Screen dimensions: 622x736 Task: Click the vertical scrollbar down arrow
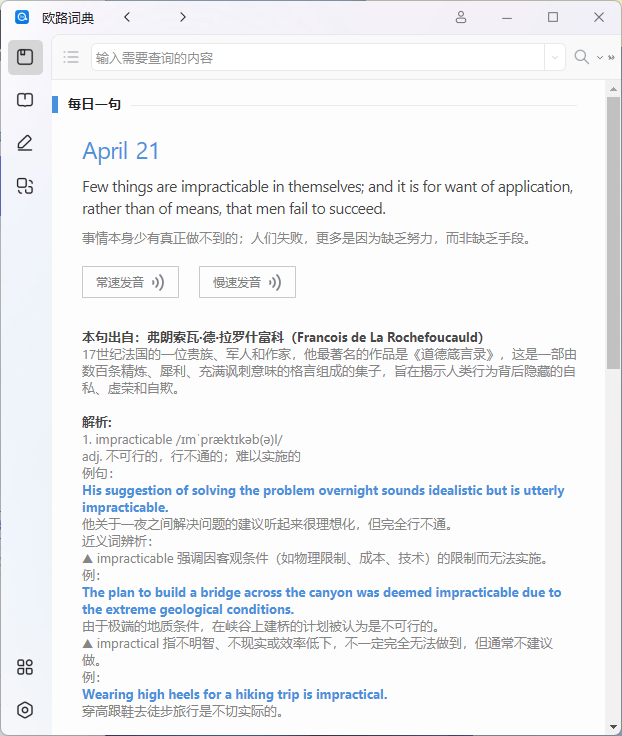pos(613,726)
